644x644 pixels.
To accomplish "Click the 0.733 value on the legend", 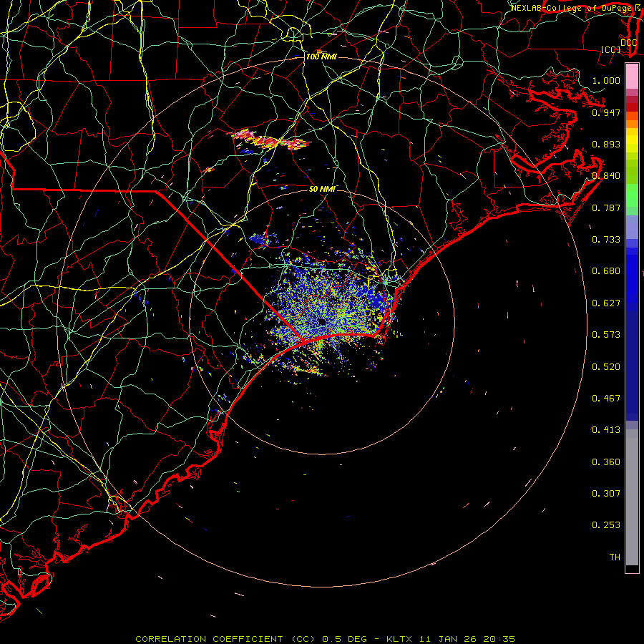I will (x=606, y=240).
